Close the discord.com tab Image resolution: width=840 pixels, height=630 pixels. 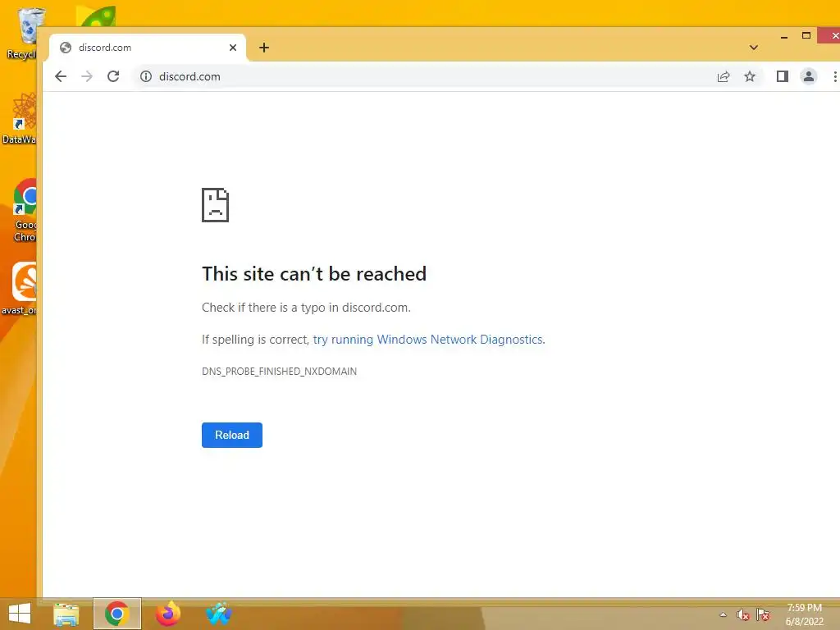[x=232, y=48]
